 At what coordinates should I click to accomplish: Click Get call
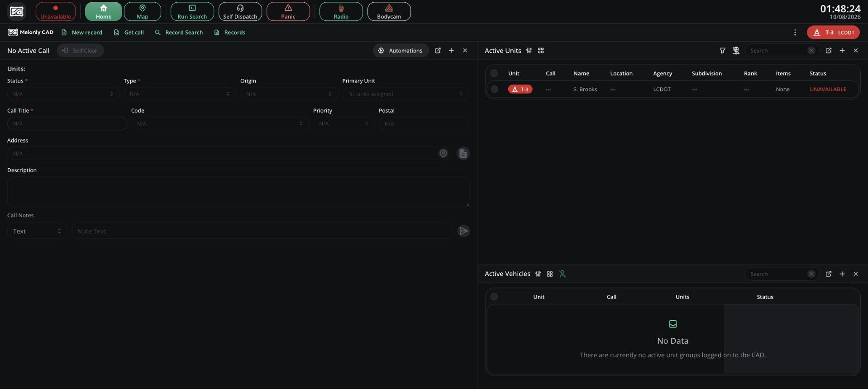[x=129, y=33]
